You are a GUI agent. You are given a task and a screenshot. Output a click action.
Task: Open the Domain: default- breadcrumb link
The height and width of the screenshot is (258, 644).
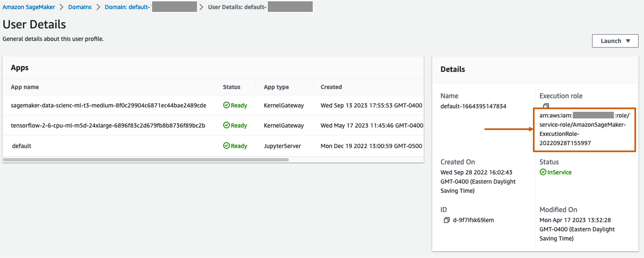pos(128,7)
